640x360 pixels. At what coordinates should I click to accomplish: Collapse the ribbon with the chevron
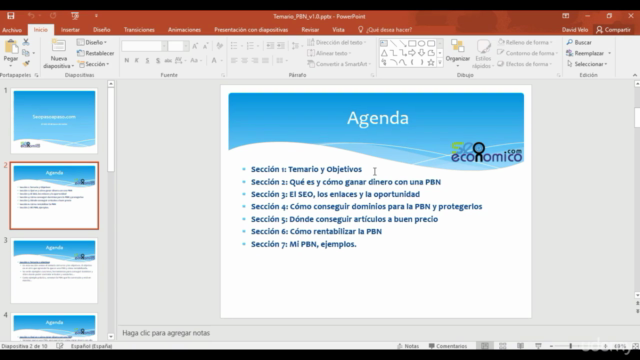635,75
